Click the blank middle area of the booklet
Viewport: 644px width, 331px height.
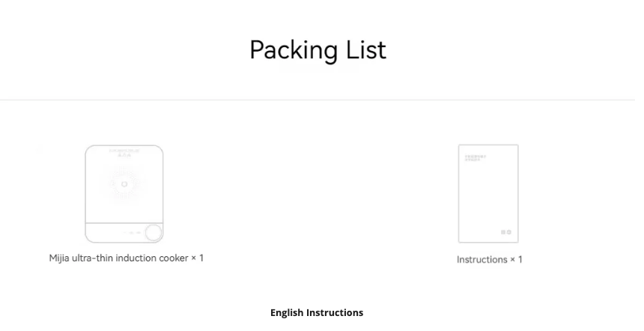[488, 195]
